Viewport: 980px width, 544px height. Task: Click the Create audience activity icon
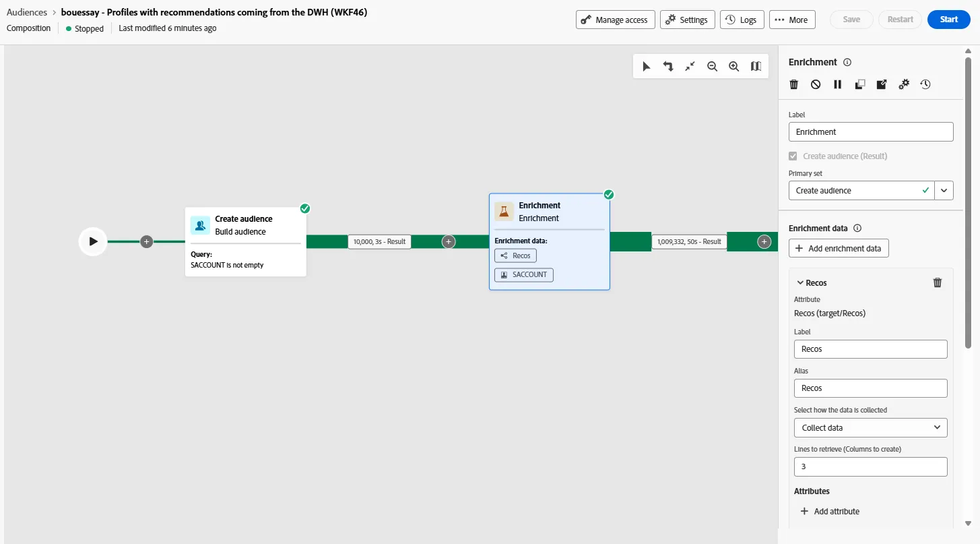point(200,225)
